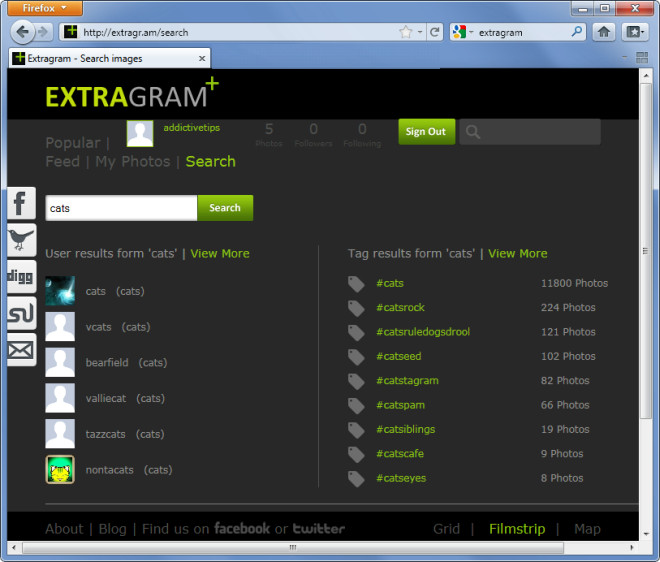The image size is (660, 562).
Task: Click the Sign Out button
Action: pyautogui.click(x=426, y=132)
